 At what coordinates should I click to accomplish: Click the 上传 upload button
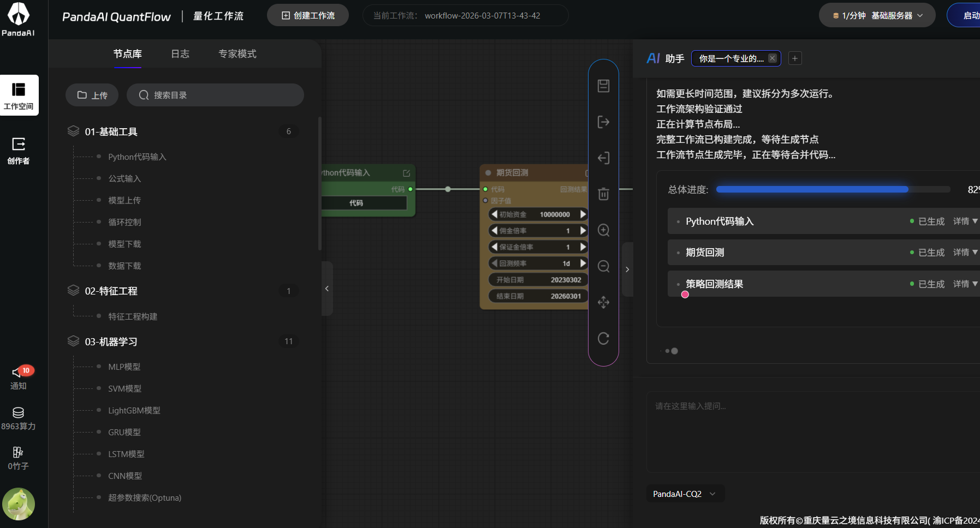[x=92, y=95]
